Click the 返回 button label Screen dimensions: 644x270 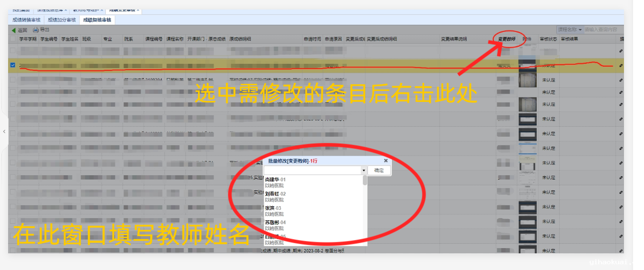[22, 30]
